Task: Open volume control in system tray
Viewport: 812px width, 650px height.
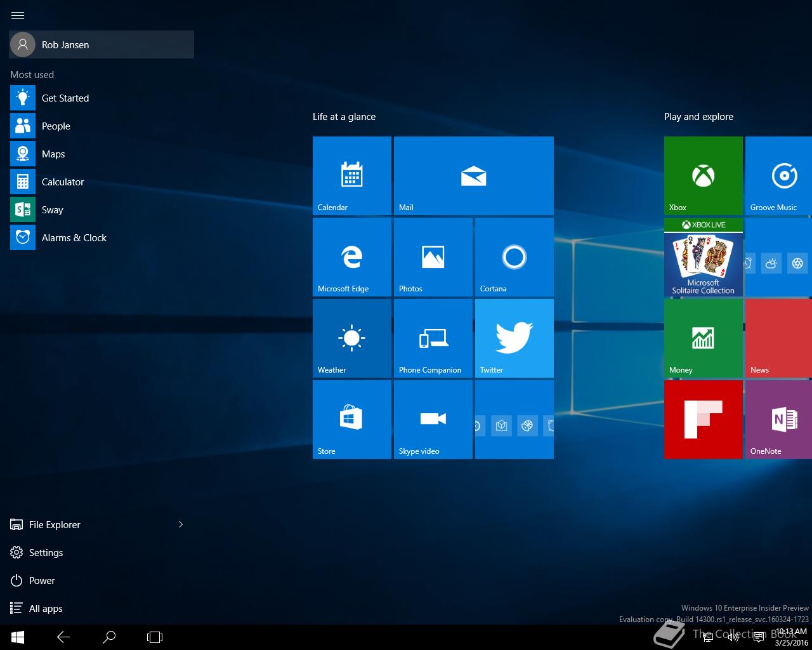Action: (x=733, y=637)
